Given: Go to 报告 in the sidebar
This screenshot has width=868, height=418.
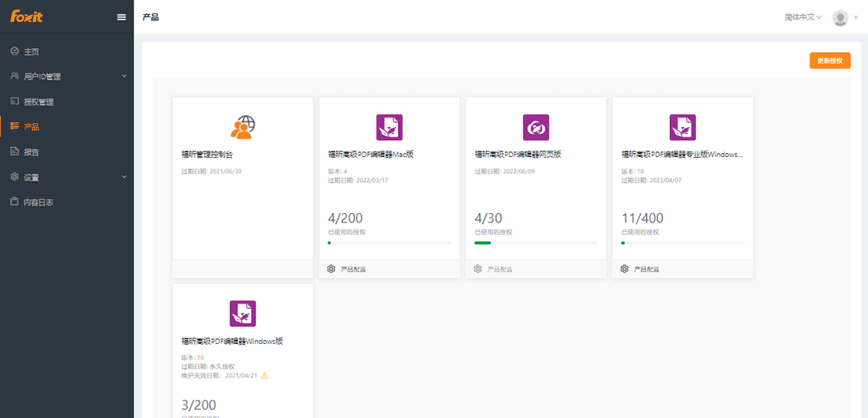Looking at the screenshot, I should pos(32,152).
